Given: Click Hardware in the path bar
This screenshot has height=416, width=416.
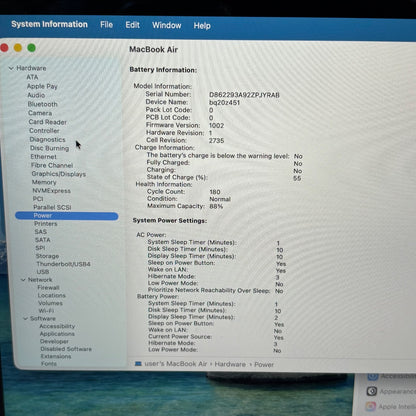Looking at the screenshot, I should point(230,364).
